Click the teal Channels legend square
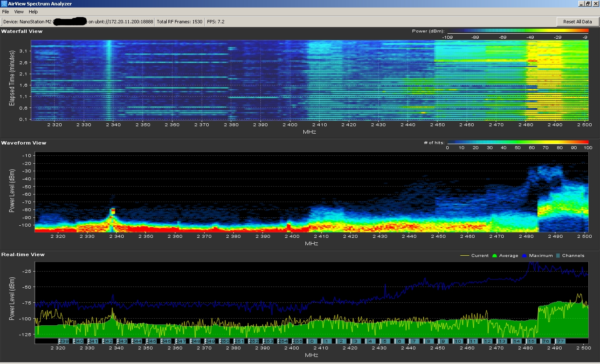This screenshot has height=364, width=600. click(x=558, y=256)
